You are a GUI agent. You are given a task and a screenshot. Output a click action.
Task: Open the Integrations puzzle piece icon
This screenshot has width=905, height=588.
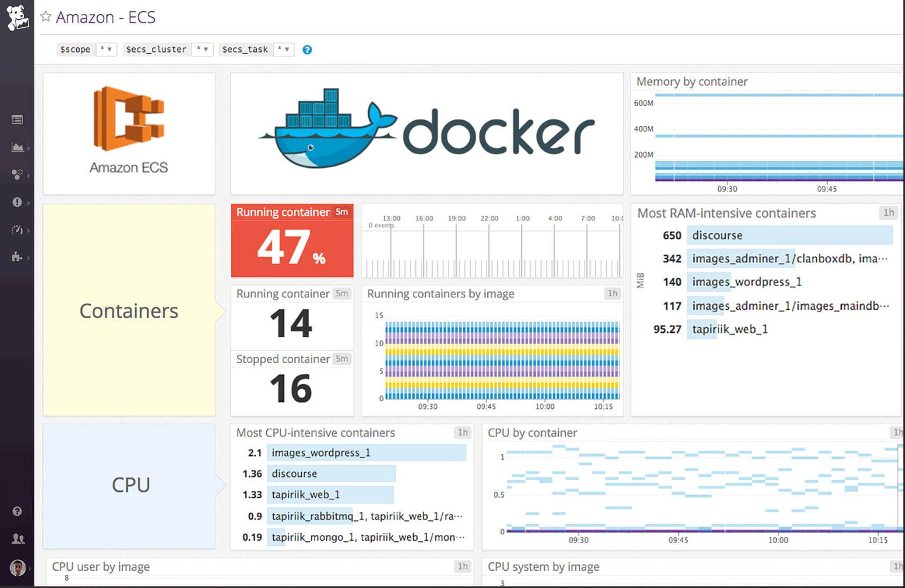pyautogui.click(x=17, y=258)
